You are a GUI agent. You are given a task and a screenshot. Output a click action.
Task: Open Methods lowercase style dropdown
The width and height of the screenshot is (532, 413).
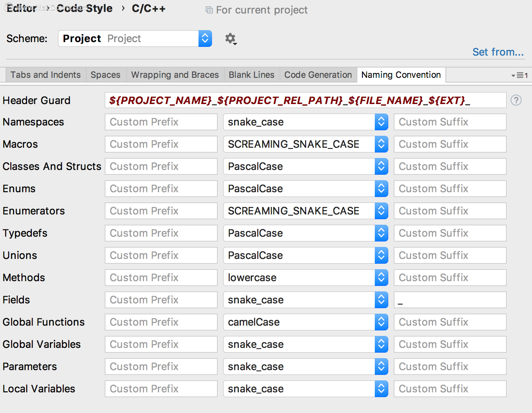[306, 278]
